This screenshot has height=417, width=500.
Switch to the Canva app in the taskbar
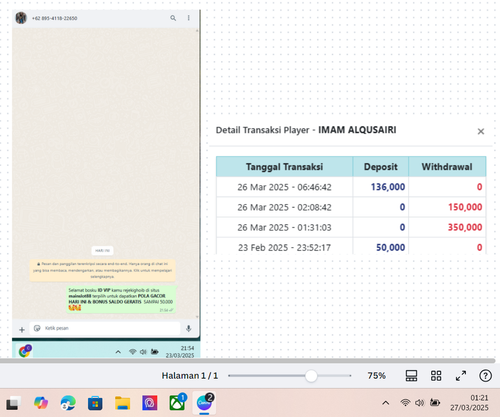pos(204,403)
